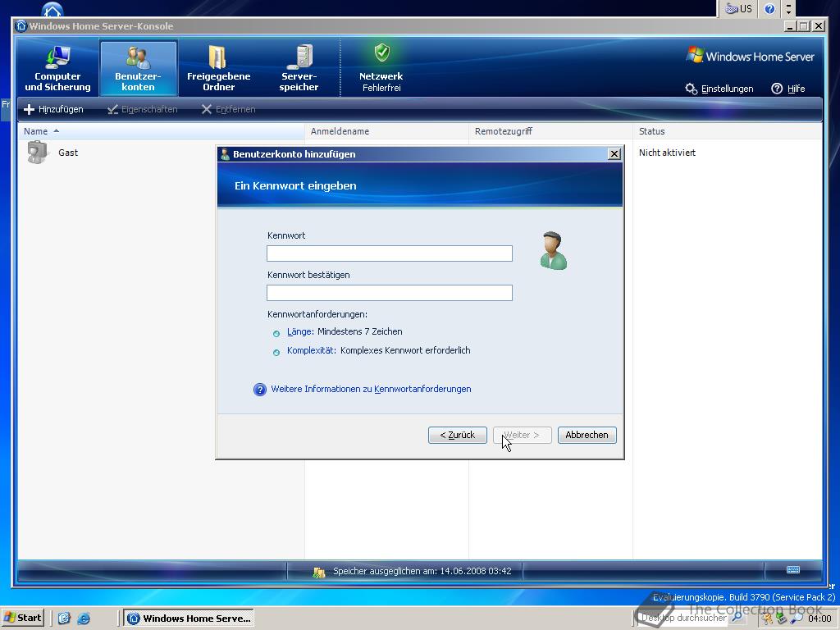The image size is (840, 630).
Task: Click the Nicht aktiviert status text
Action: click(667, 153)
